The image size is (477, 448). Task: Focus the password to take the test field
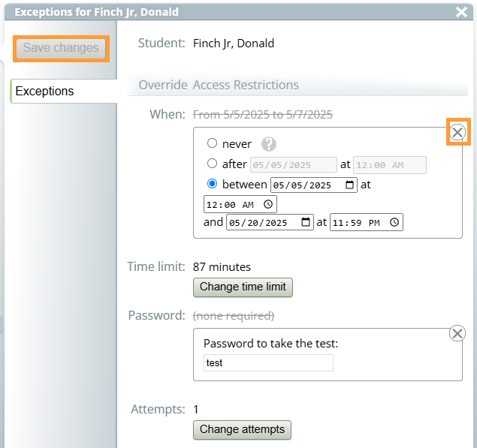click(268, 363)
